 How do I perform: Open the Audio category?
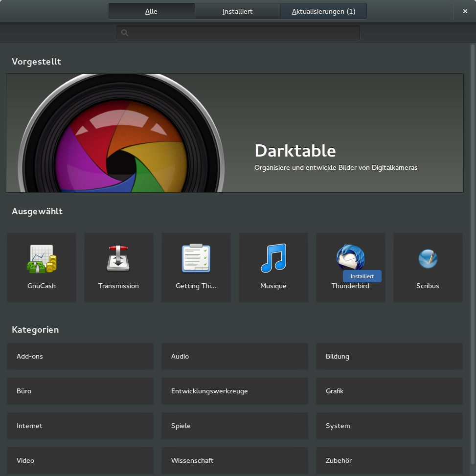point(235,356)
